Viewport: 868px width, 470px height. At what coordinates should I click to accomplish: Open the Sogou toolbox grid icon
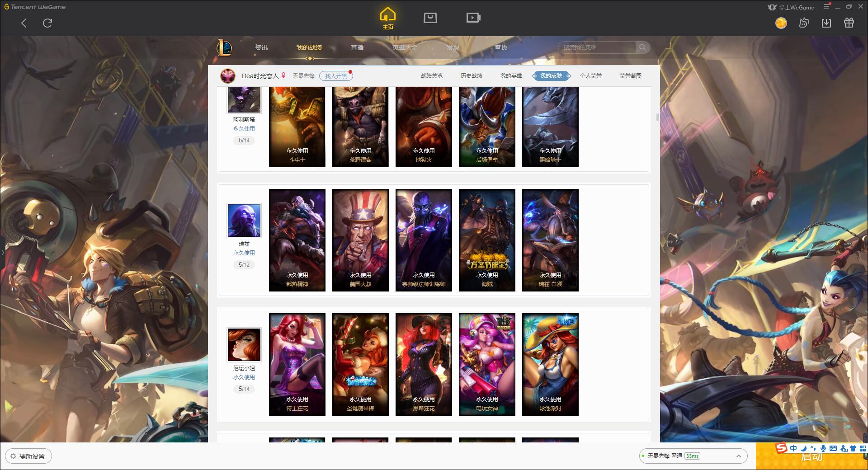click(x=862, y=448)
